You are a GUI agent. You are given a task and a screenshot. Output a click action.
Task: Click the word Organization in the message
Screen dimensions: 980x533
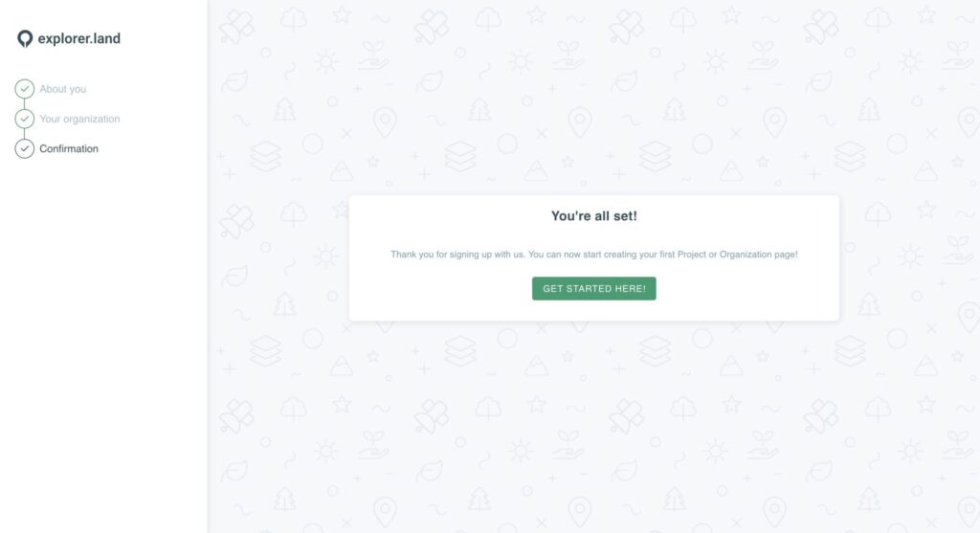(x=745, y=255)
